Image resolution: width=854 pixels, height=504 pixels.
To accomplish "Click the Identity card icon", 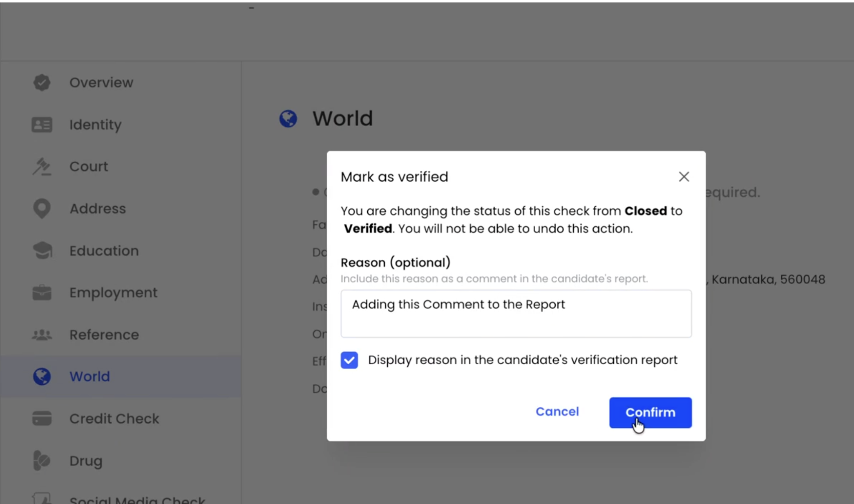I will [x=42, y=125].
